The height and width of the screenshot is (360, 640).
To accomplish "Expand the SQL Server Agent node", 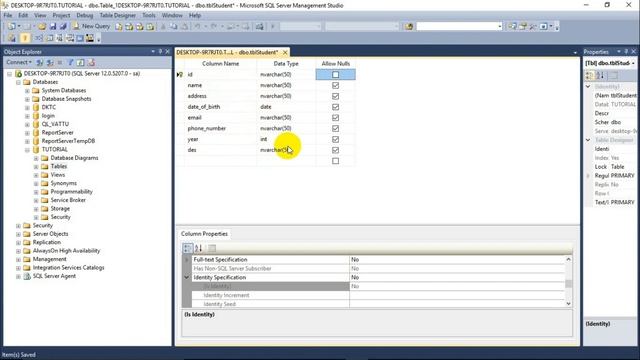I will coord(18,276).
